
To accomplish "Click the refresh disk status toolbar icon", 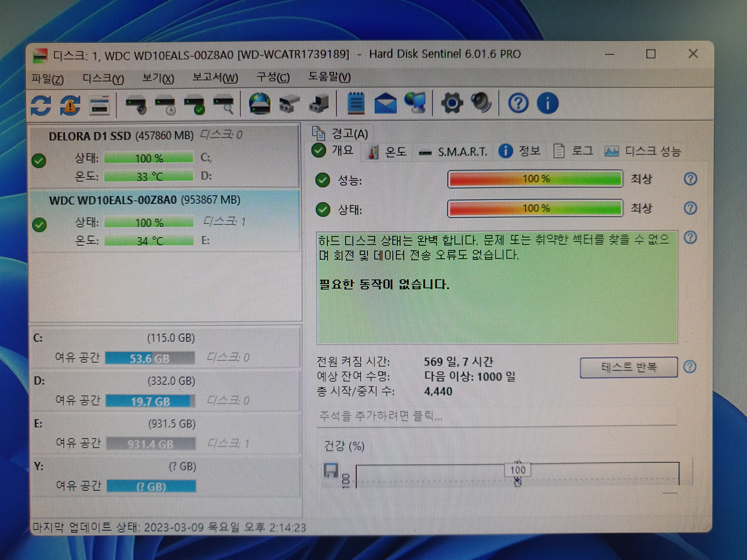I will (x=41, y=105).
